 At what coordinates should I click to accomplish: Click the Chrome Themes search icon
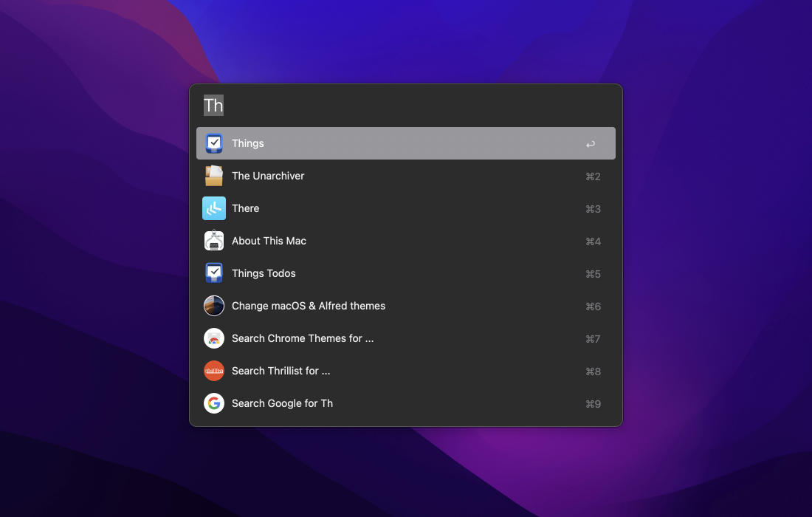(x=214, y=338)
